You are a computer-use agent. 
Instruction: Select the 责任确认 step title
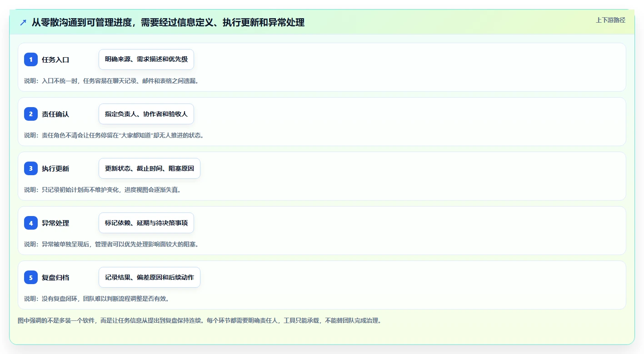(55, 114)
